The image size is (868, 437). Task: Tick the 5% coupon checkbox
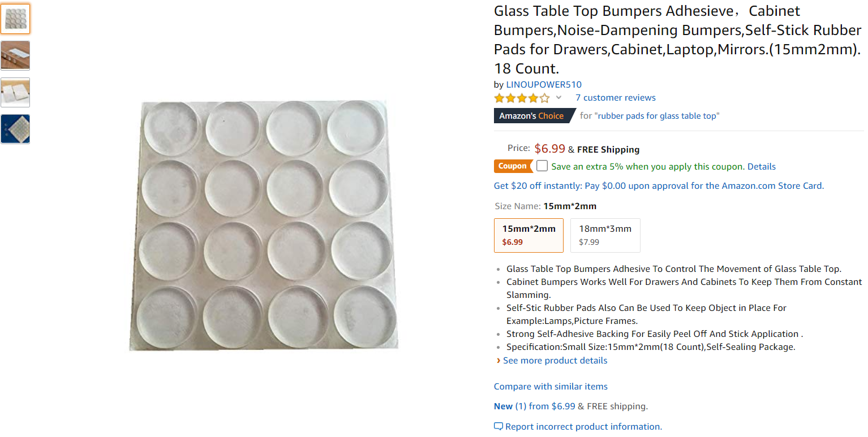[x=542, y=166]
